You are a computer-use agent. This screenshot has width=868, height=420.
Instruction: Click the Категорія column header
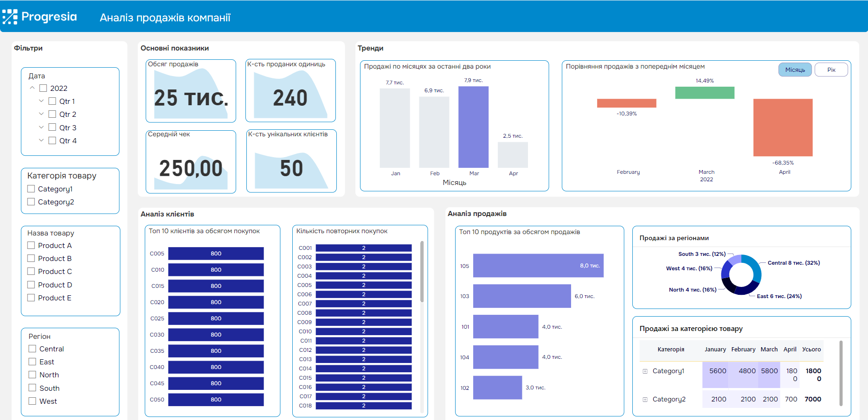coord(671,350)
